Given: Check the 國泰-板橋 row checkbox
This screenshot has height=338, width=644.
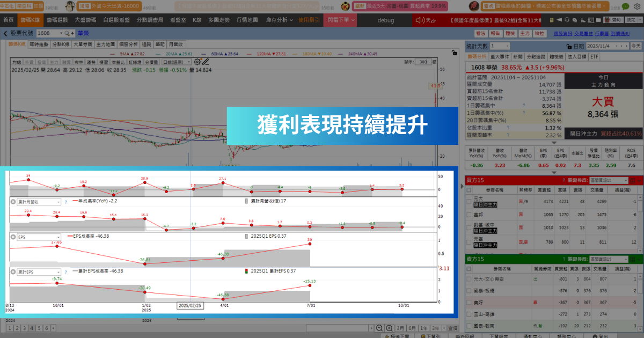Looking at the screenshot, I should (469, 291).
